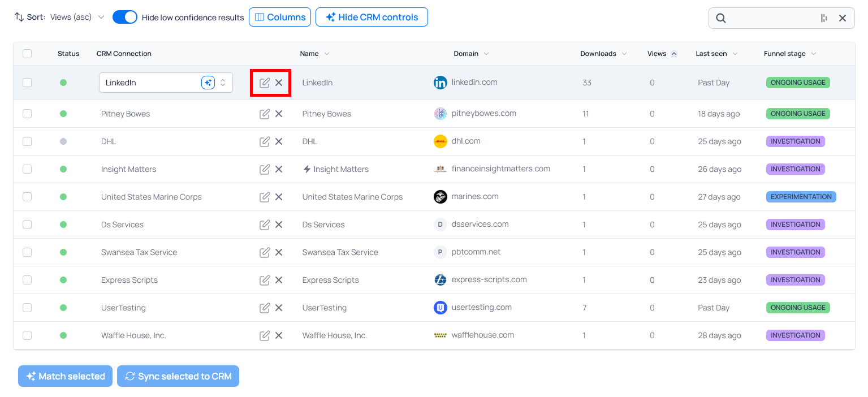Click the search filter icon in search box
This screenshot has height=397, width=868.
pyautogui.click(x=824, y=18)
